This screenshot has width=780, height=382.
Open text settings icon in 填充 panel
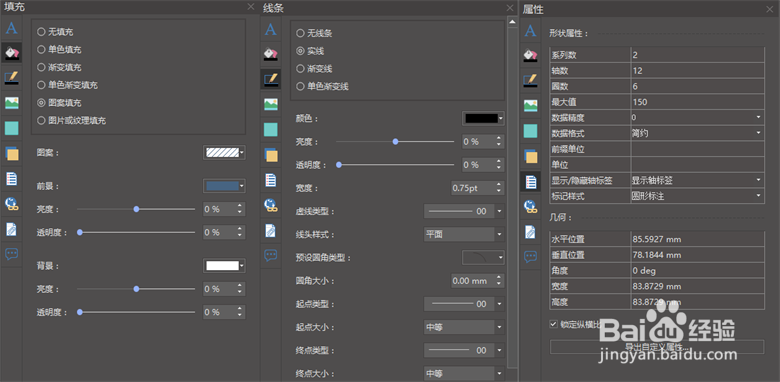click(x=11, y=28)
